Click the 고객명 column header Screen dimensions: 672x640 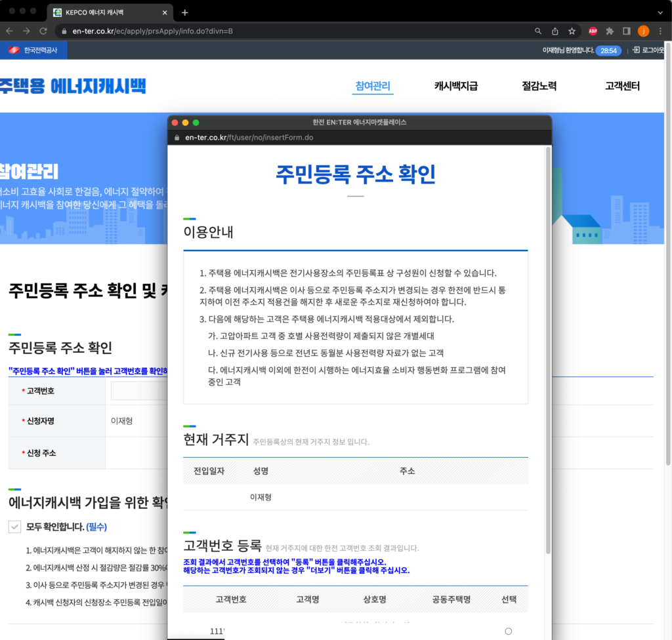(308, 599)
